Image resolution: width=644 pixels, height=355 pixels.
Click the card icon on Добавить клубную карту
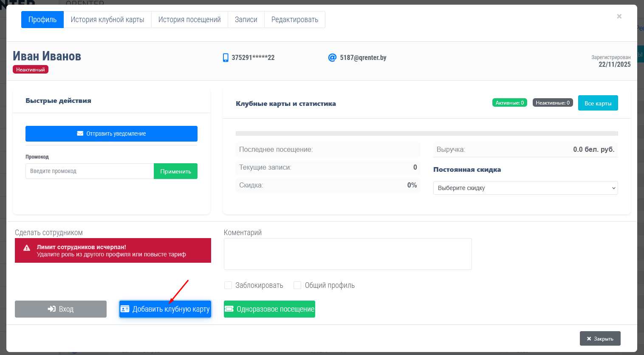125,309
